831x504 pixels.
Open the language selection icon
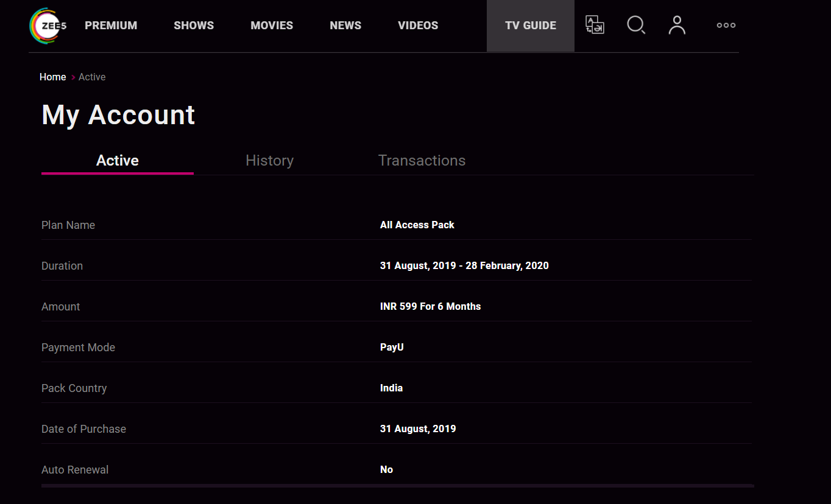pos(595,25)
